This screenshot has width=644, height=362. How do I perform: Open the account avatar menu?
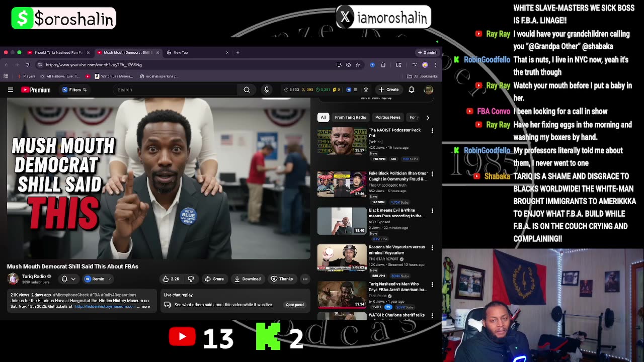(x=428, y=89)
